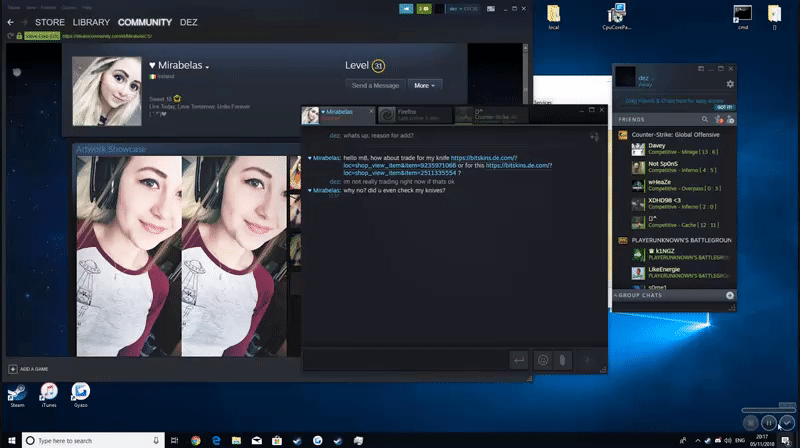Open the STORE tab in Steam

click(49, 22)
